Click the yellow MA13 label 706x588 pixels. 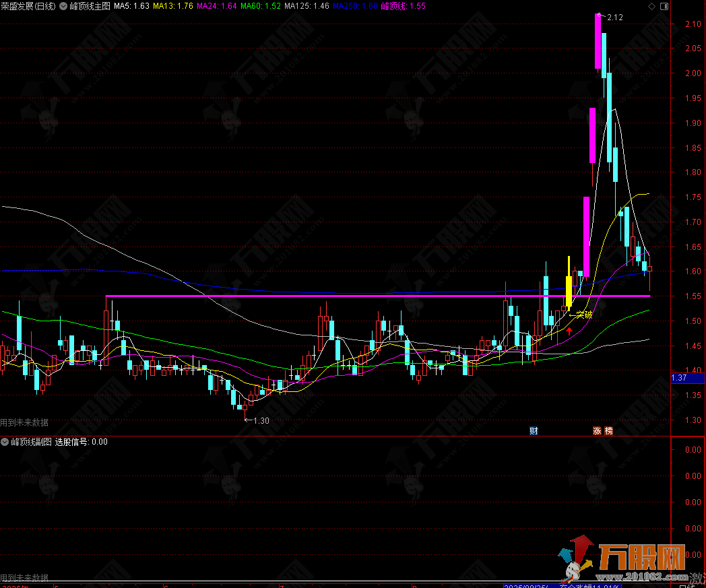173,5
